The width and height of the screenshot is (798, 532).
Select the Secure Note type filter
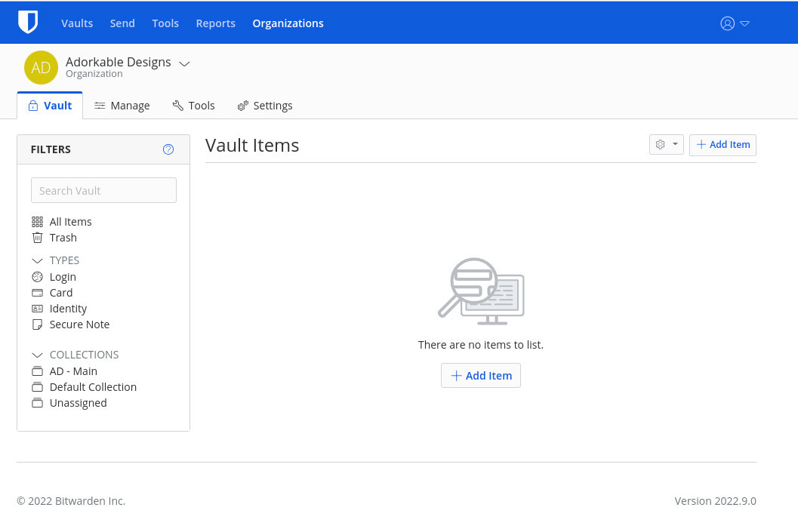79,324
